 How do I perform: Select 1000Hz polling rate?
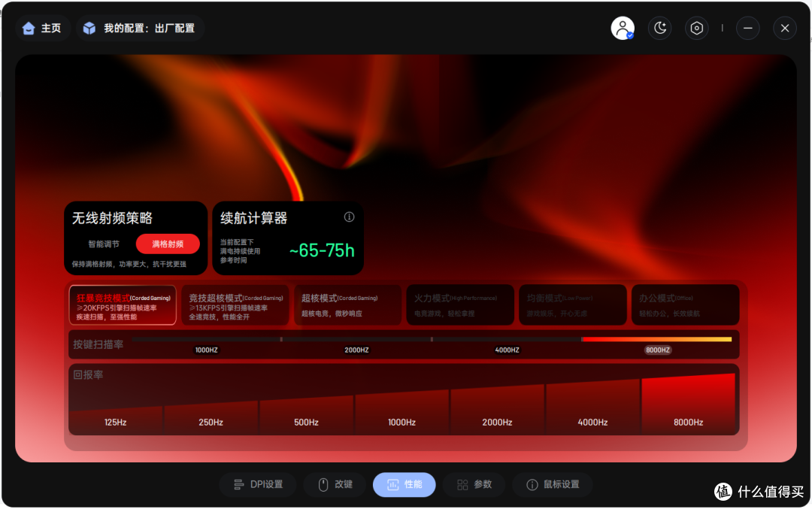401,412
